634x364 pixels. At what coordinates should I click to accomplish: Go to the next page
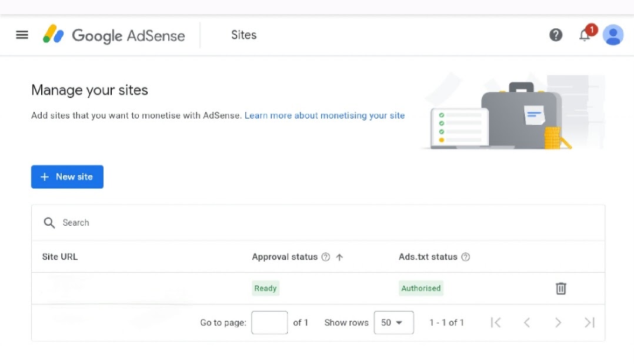558,322
